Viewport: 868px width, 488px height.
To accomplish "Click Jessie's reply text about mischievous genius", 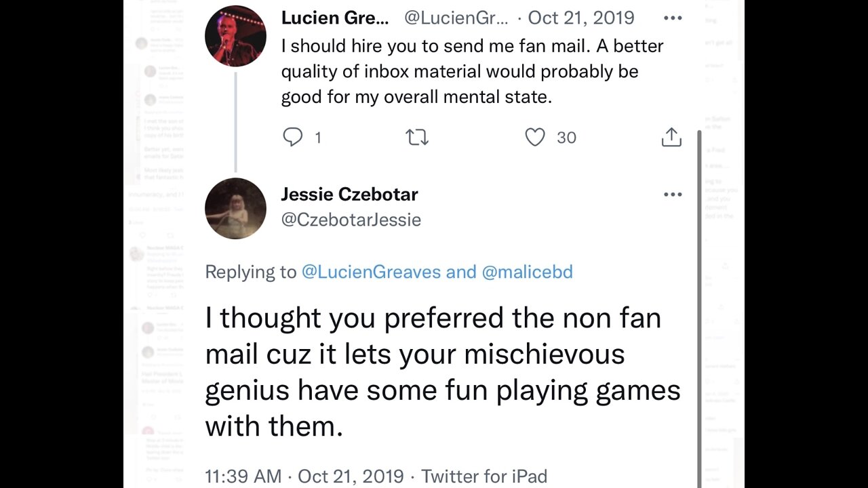I will tap(442, 372).
